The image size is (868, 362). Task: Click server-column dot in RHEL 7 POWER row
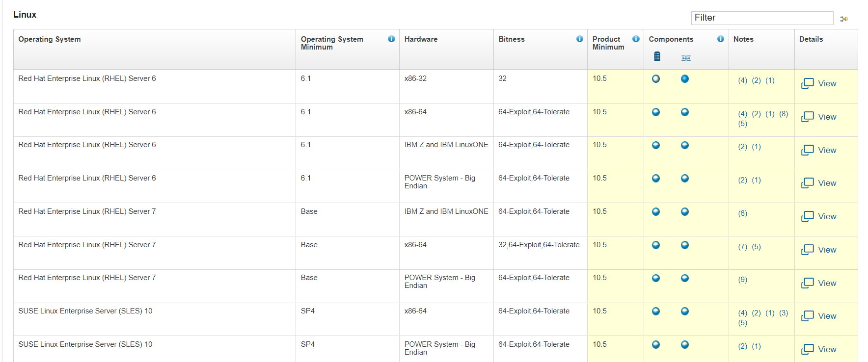[x=656, y=278]
